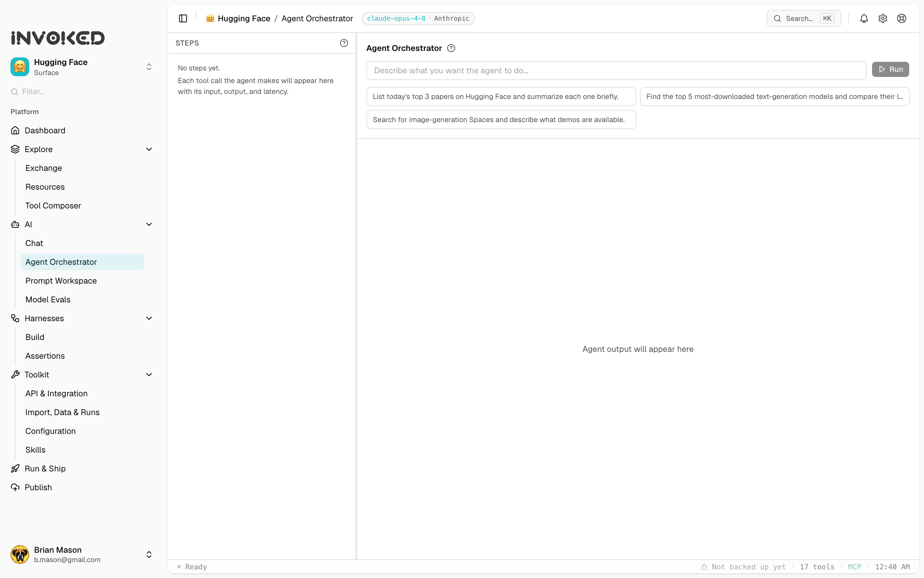Focus the agent task description field
This screenshot has height=578, width=924.
[x=616, y=70]
